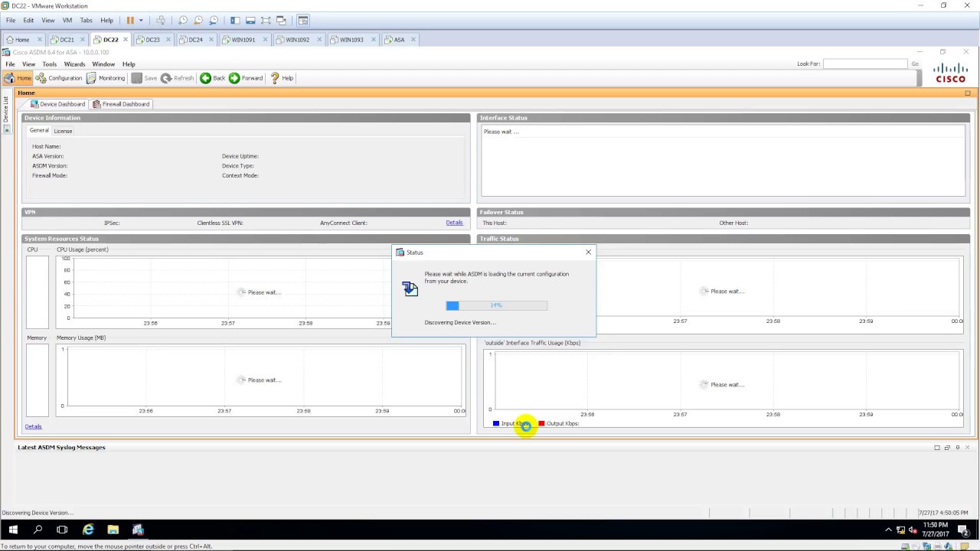The image size is (980, 551).
Task: Launch Internet Explorer from taskbar
Action: click(88, 530)
